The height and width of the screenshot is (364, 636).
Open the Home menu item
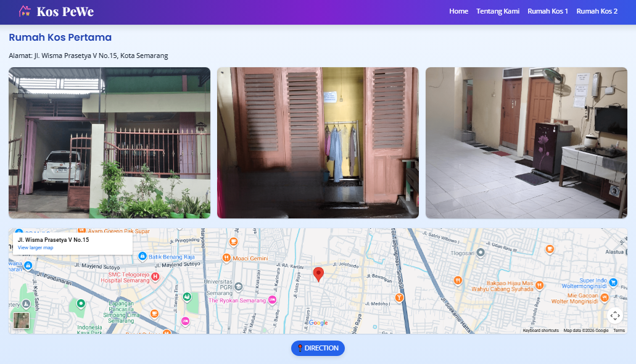pyautogui.click(x=458, y=11)
